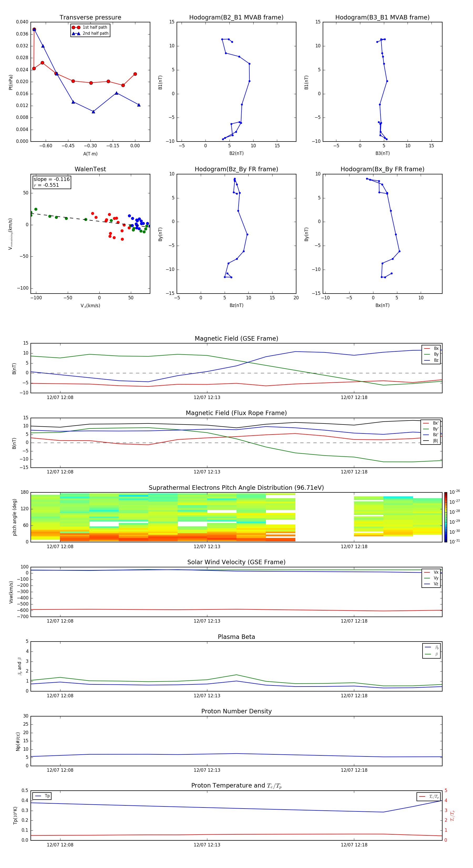This screenshot has height=868, width=473.
Task: Click the '1st half path' legend entry
Action: point(90,27)
